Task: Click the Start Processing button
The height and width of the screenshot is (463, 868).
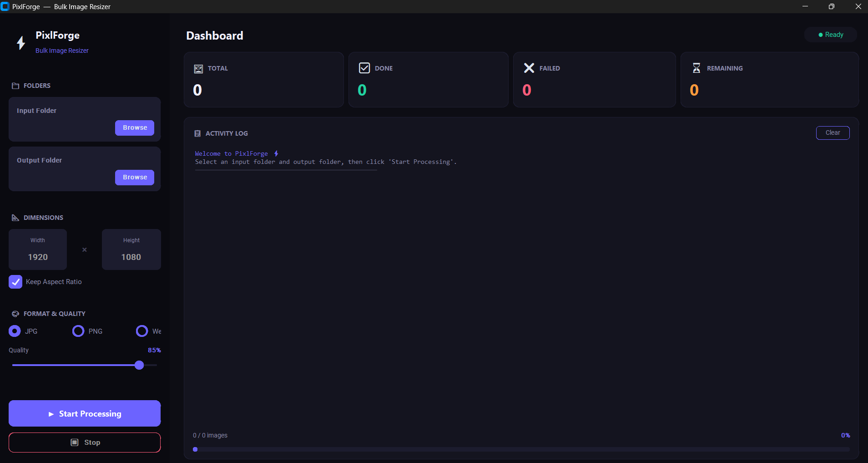Action: click(85, 413)
